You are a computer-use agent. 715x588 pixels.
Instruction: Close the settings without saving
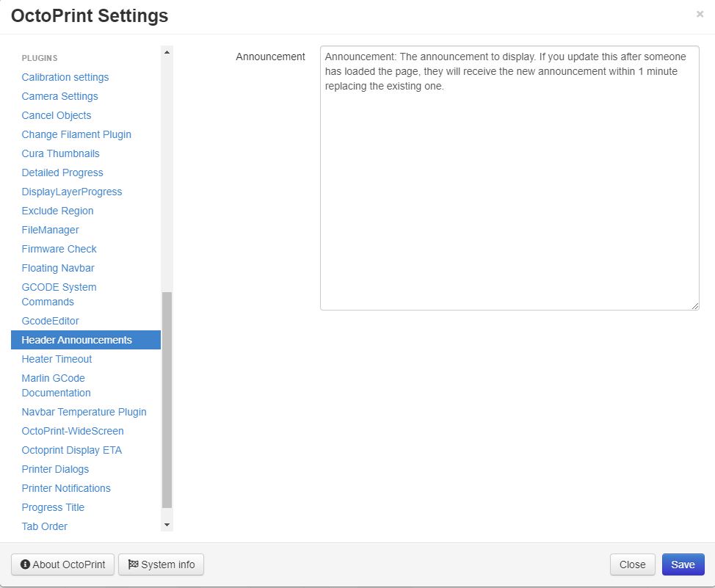(633, 565)
